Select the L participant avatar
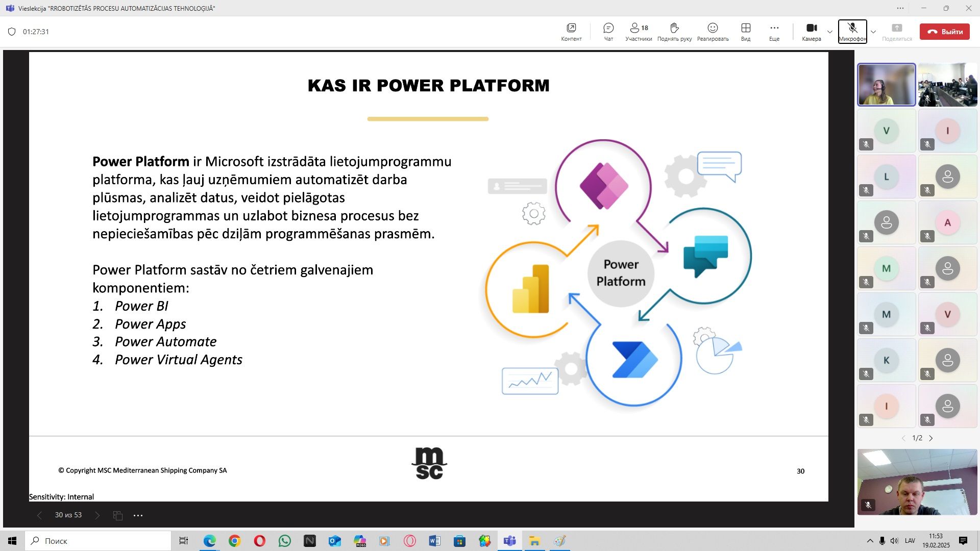The width and height of the screenshot is (980, 551). tap(887, 177)
